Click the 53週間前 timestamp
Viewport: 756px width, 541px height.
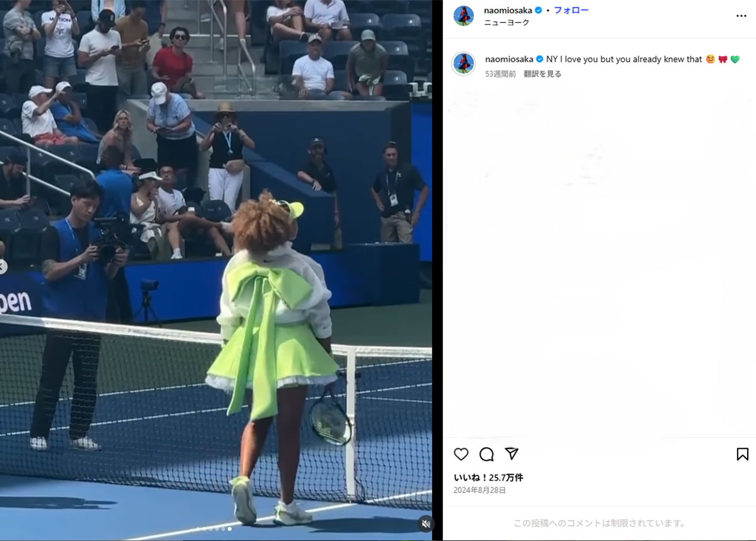[x=500, y=74]
